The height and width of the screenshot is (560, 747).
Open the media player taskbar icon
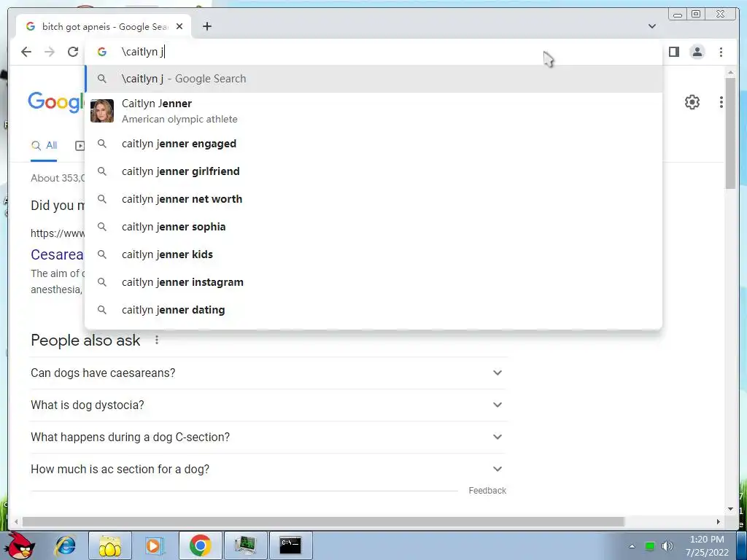154,545
